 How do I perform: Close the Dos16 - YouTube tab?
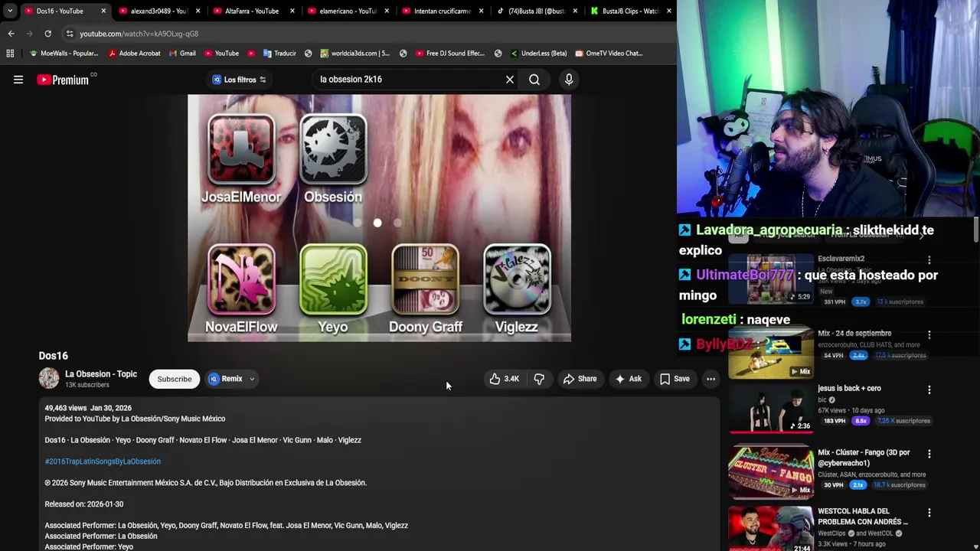[x=103, y=11]
